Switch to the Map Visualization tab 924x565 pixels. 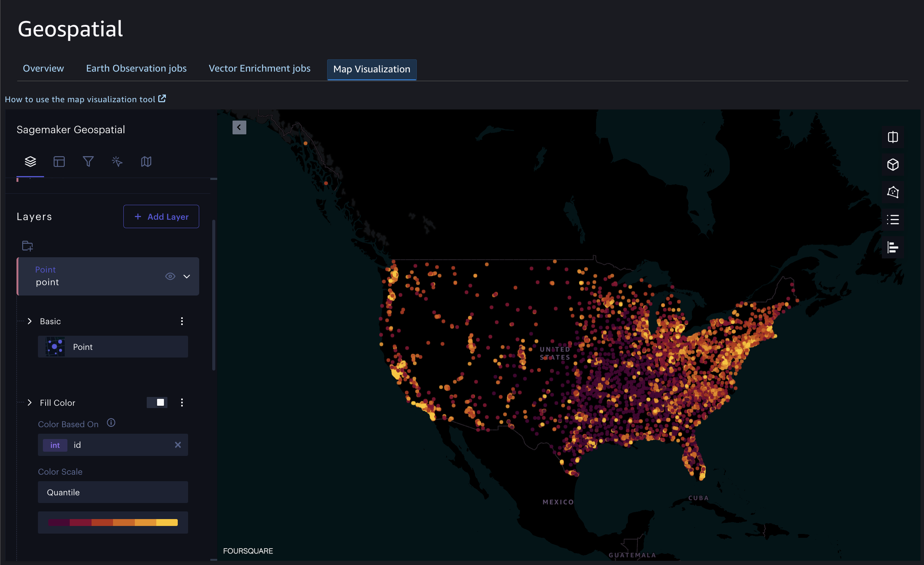372,69
